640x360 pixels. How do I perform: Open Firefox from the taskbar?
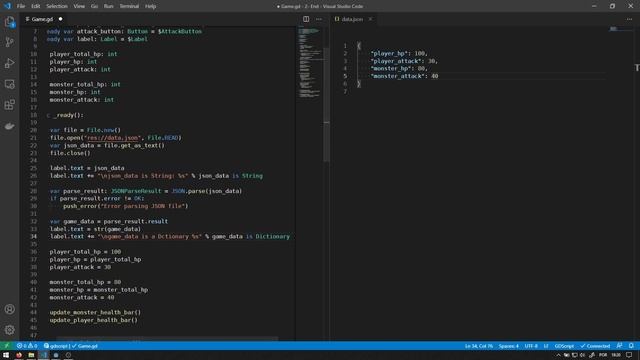(x=19, y=355)
